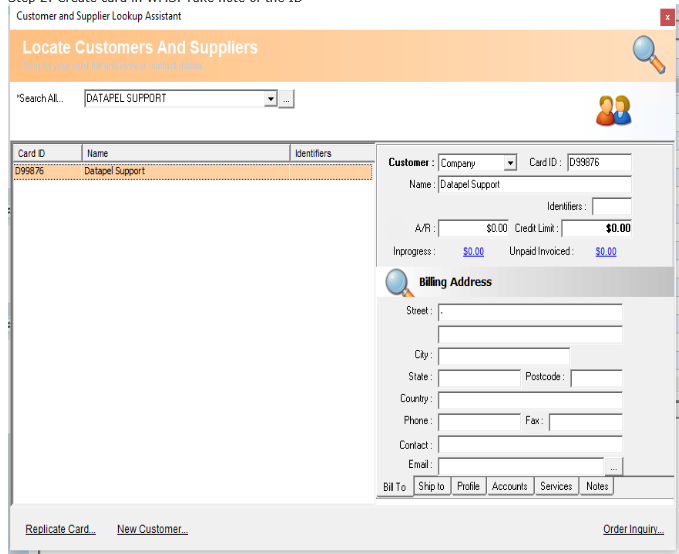
Task: Close the Lookup Assistant window
Action: (667, 17)
